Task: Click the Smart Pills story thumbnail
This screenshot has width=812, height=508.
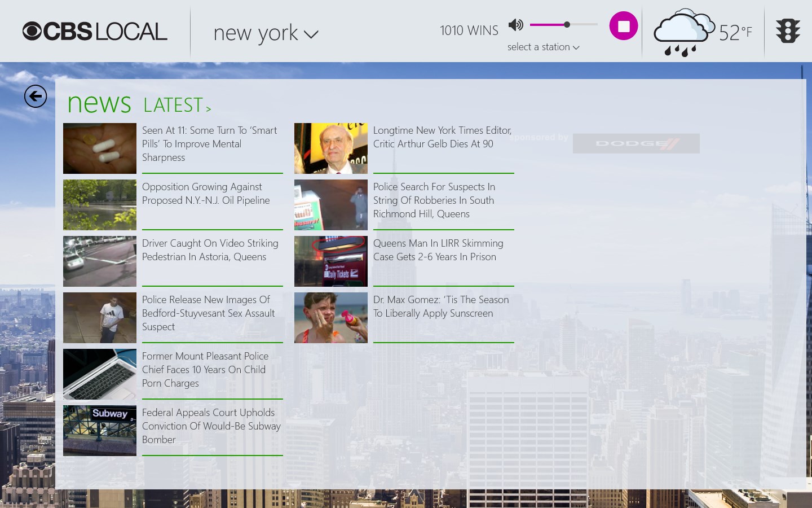Action: tap(99, 148)
